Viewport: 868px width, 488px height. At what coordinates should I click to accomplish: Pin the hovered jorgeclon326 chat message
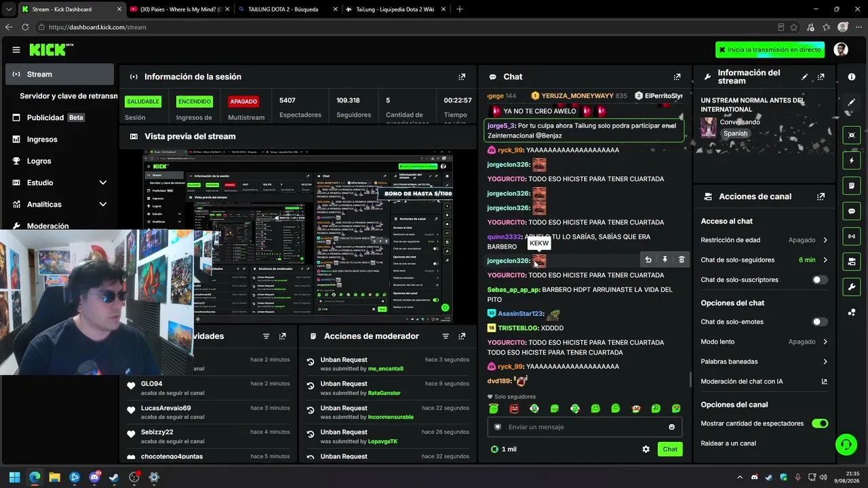(665, 260)
